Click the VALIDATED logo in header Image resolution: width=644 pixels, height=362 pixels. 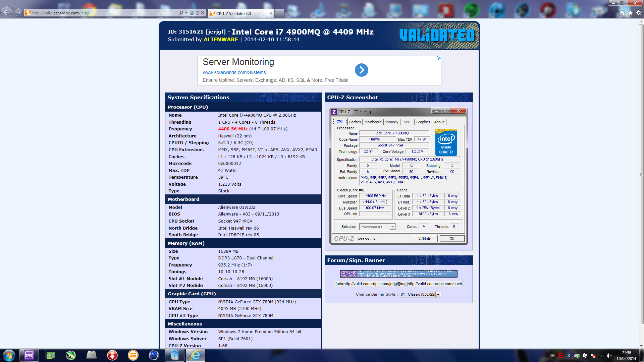point(437,36)
